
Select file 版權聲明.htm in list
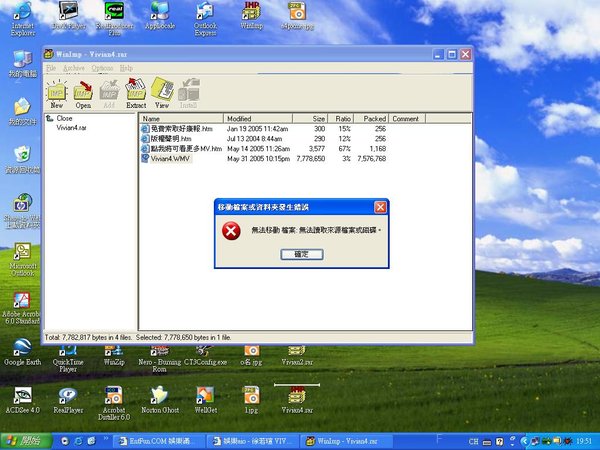point(166,139)
